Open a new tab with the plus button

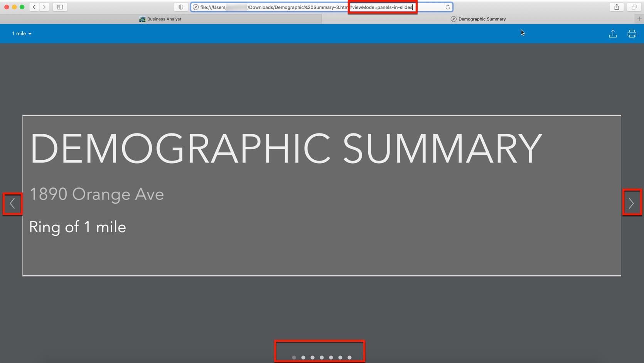[640, 19]
